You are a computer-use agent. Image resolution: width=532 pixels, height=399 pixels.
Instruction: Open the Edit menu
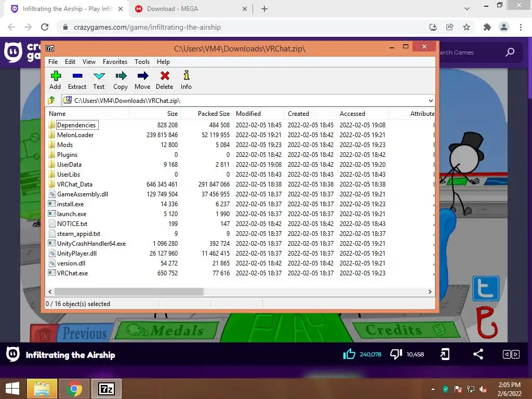coord(70,62)
